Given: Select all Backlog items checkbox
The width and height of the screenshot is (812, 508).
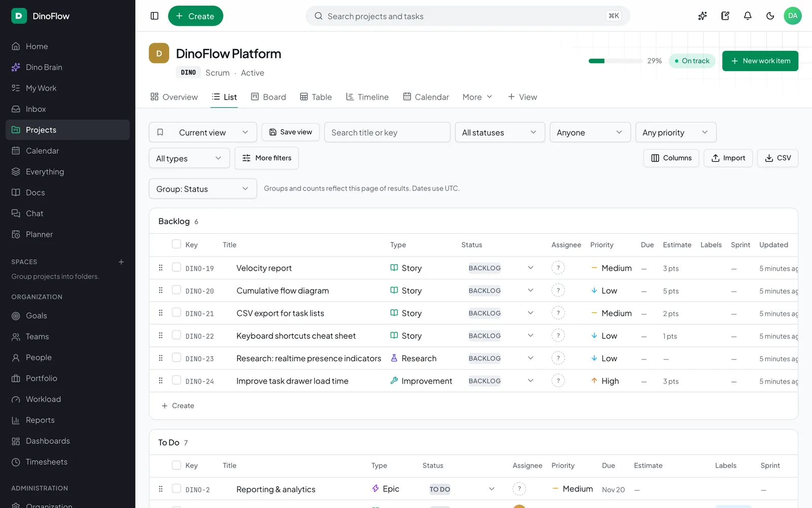Looking at the screenshot, I should pyautogui.click(x=177, y=244).
